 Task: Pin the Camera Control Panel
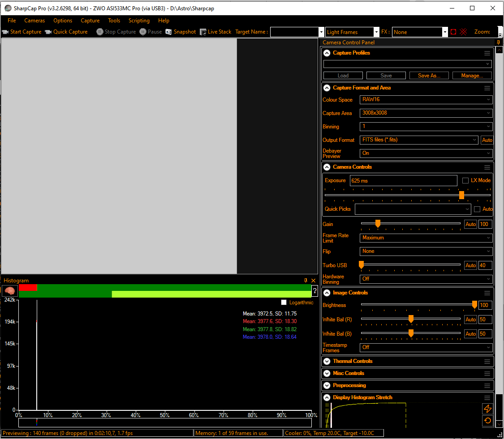click(x=499, y=42)
